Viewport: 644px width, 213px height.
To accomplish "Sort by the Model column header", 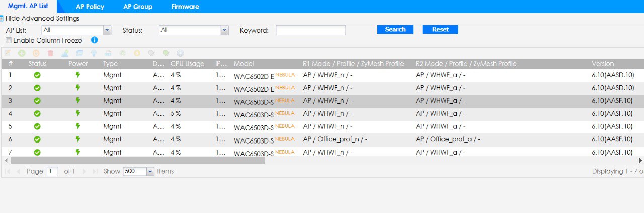I will coord(244,64).
